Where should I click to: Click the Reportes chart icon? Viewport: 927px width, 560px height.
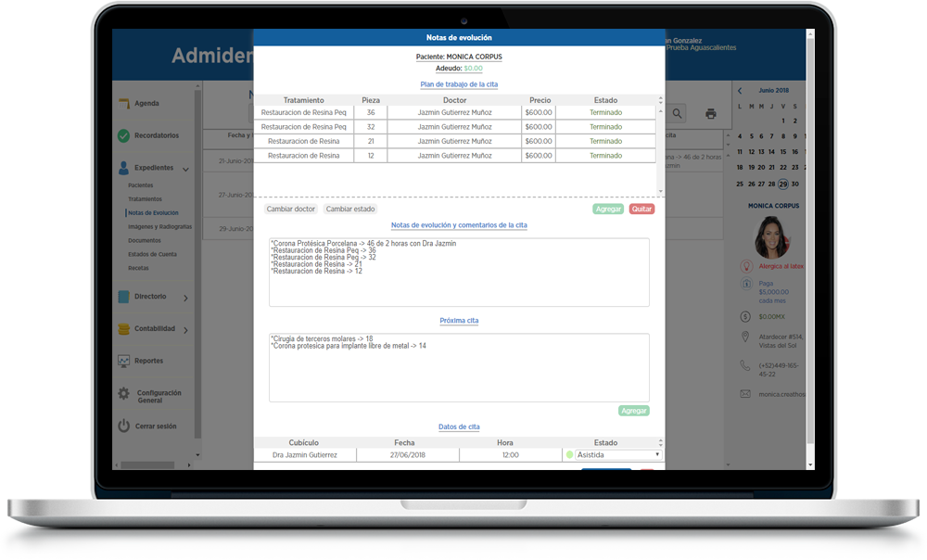(123, 361)
